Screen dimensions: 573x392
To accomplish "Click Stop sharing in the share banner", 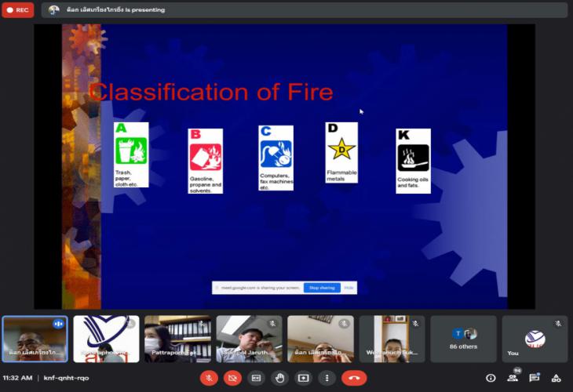I will coord(322,288).
